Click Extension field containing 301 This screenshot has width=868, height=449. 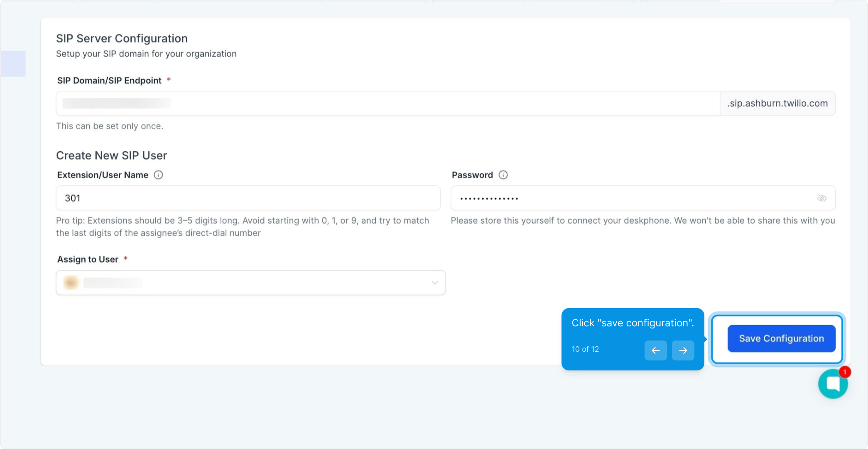click(x=248, y=198)
